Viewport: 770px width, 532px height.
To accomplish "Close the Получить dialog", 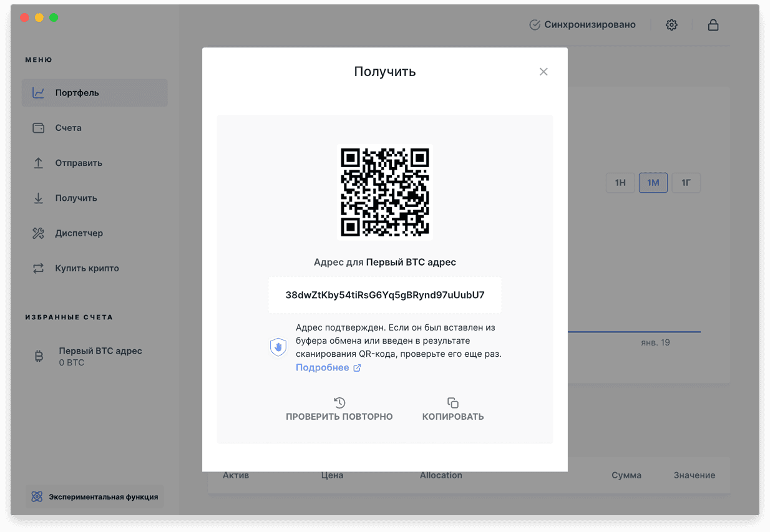I will pos(543,72).
